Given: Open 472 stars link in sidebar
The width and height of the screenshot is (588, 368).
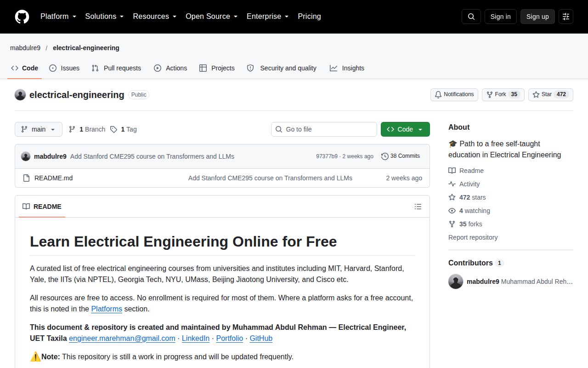Looking at the screenshot, I should click(x=467, y=197).
